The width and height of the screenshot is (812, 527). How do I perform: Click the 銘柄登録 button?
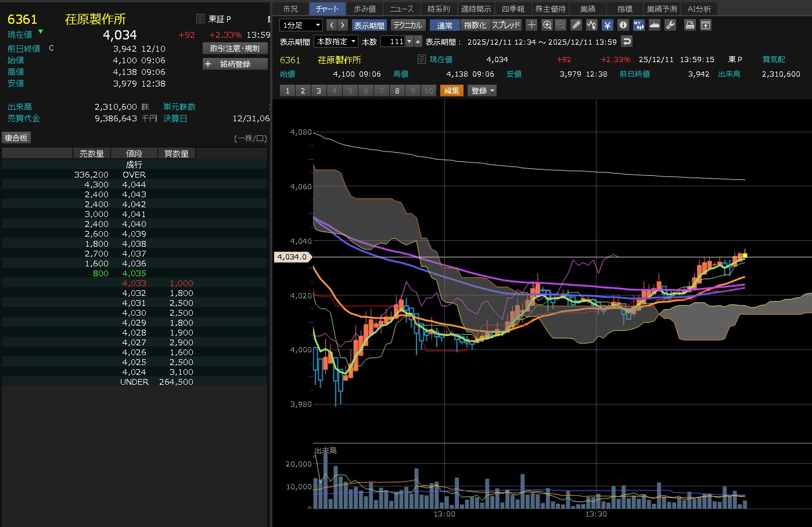click(235, 64)
